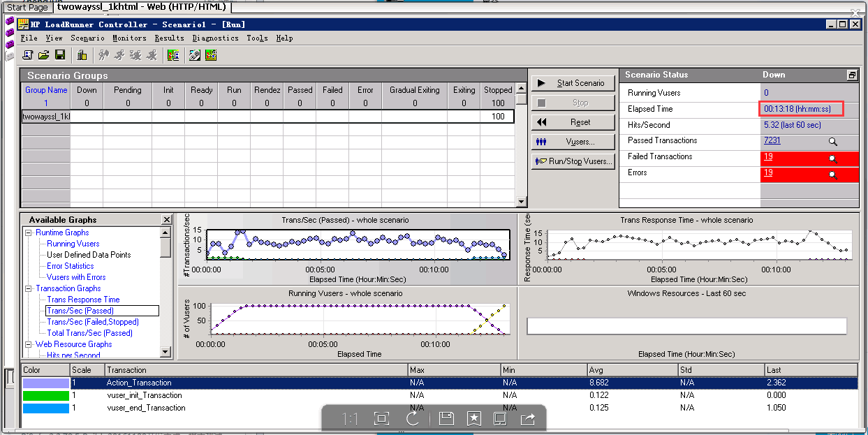This screenshot has width=868, height=435.
Task: Open the Results menu
Action: [x=169, y=38]
